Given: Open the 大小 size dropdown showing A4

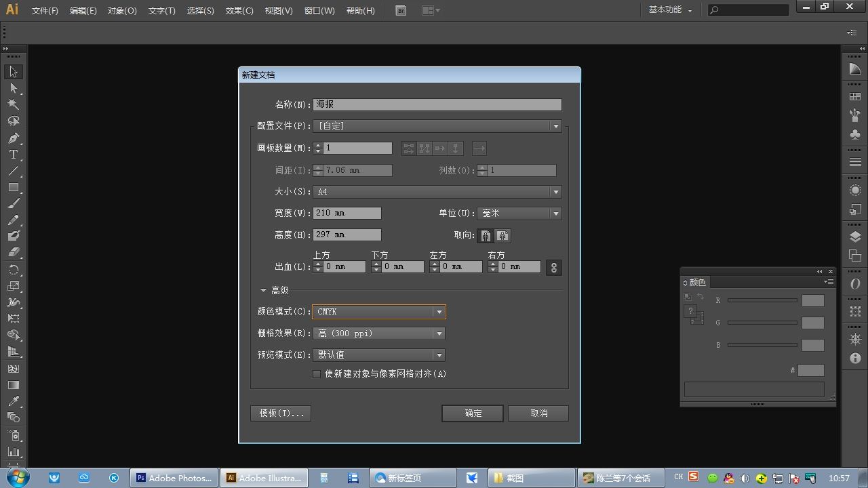Looking at the screenshot, I should [x=437, y=192].
